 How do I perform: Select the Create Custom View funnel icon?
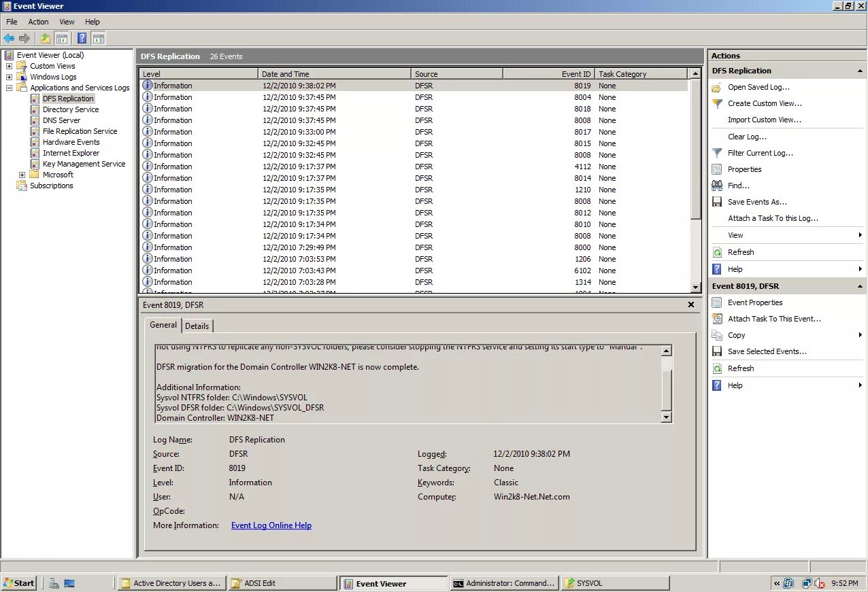point(716,103)
